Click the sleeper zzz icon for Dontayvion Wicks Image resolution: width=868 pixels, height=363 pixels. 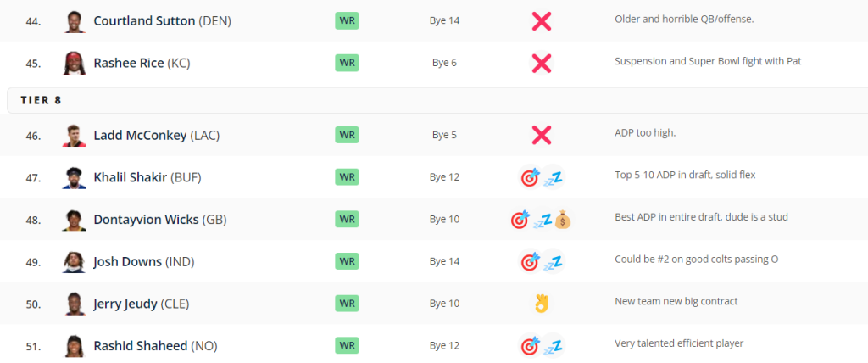[x=542, y=220]
